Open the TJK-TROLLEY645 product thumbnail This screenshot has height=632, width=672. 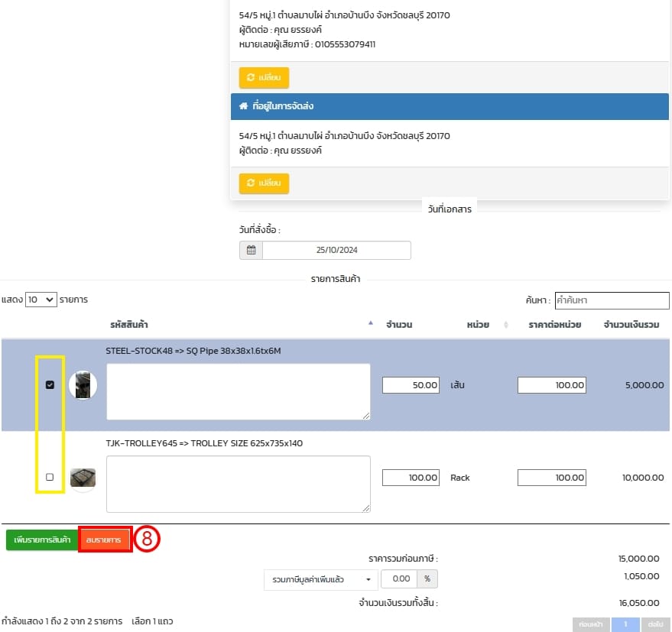click(83, 478)
